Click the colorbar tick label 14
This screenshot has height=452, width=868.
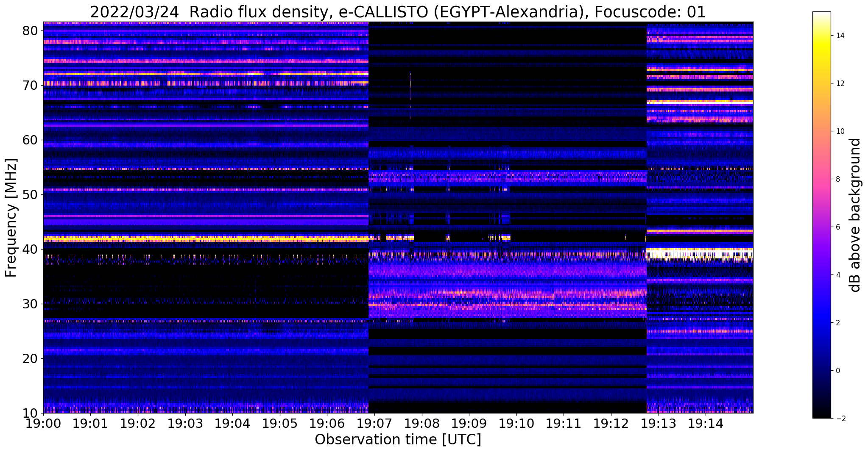click(x=840, y=36)
